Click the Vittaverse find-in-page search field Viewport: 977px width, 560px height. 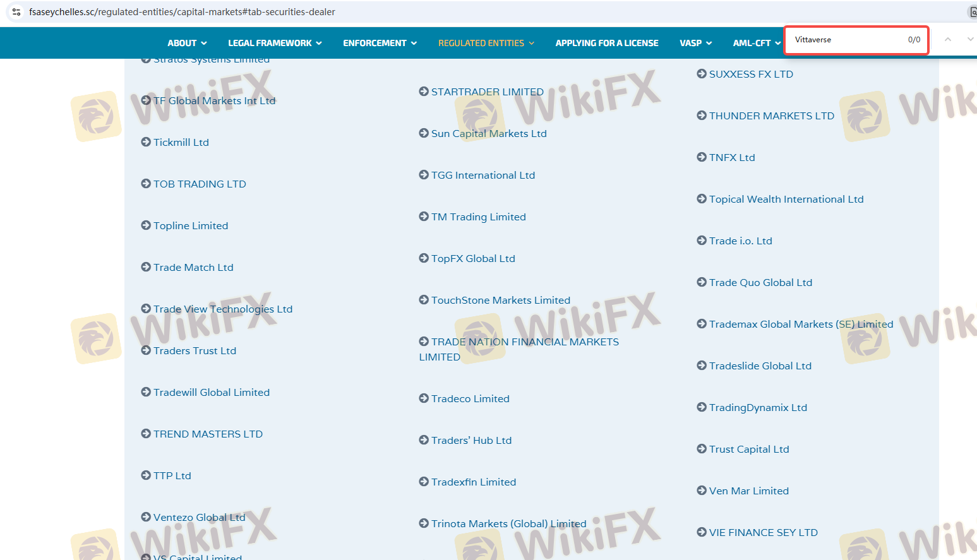pos(846,40)
